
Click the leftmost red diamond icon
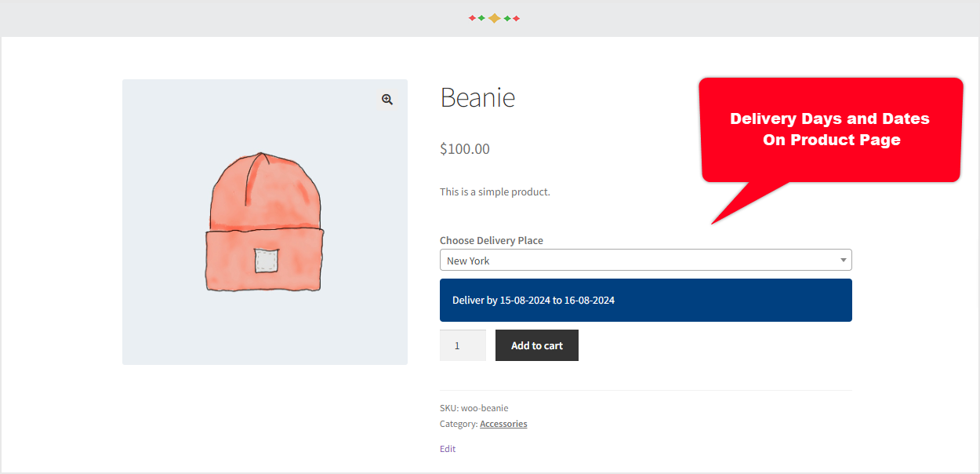coord(472,18)
